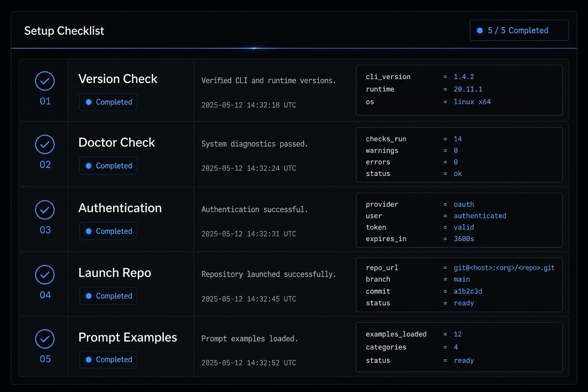Image resolution: width=588 pixels, height=392 pixels.
Task: Click timestamp 2025-05-12 14:32:52 UTC
Action: [249, 363]
